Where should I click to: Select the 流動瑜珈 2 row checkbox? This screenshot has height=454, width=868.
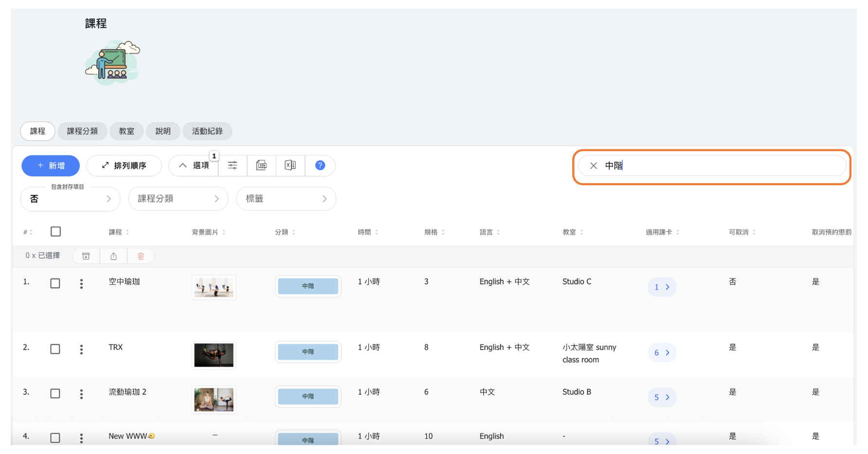(55, 394)
